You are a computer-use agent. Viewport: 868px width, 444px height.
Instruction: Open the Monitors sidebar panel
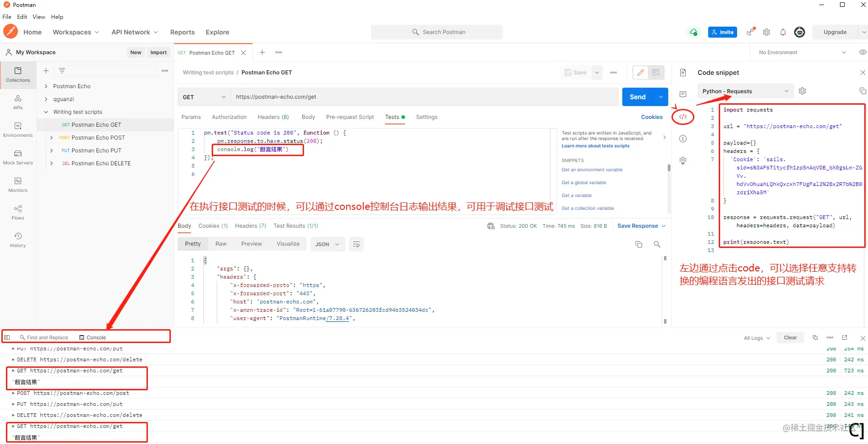[18, 185]
